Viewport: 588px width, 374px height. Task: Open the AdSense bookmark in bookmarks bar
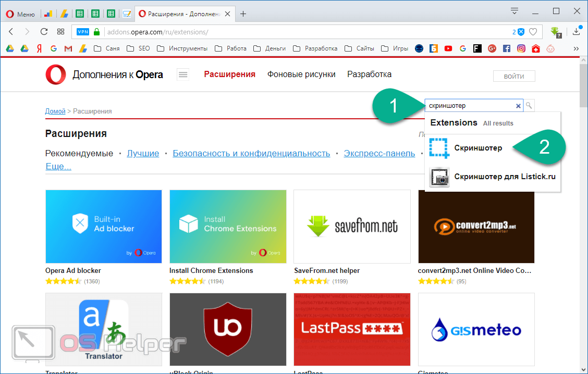[x=82, y=48]
